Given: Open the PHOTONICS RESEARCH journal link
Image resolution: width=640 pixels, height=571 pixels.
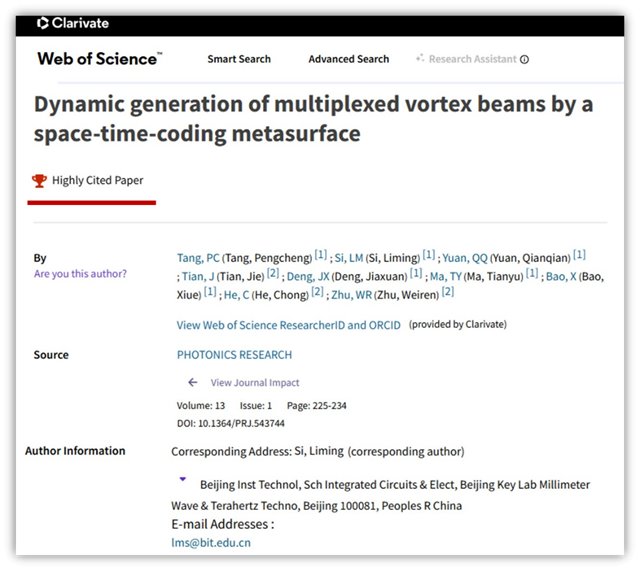Looking at the screenshot, I should 234,355.
